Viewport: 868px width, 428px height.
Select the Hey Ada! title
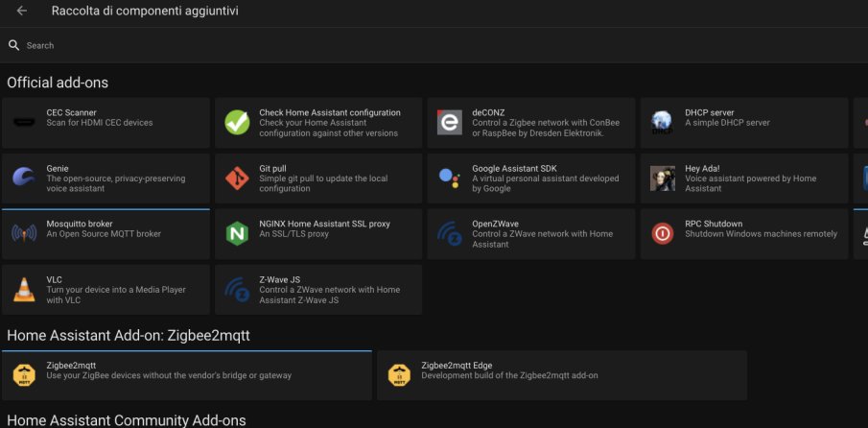[702, 168]
